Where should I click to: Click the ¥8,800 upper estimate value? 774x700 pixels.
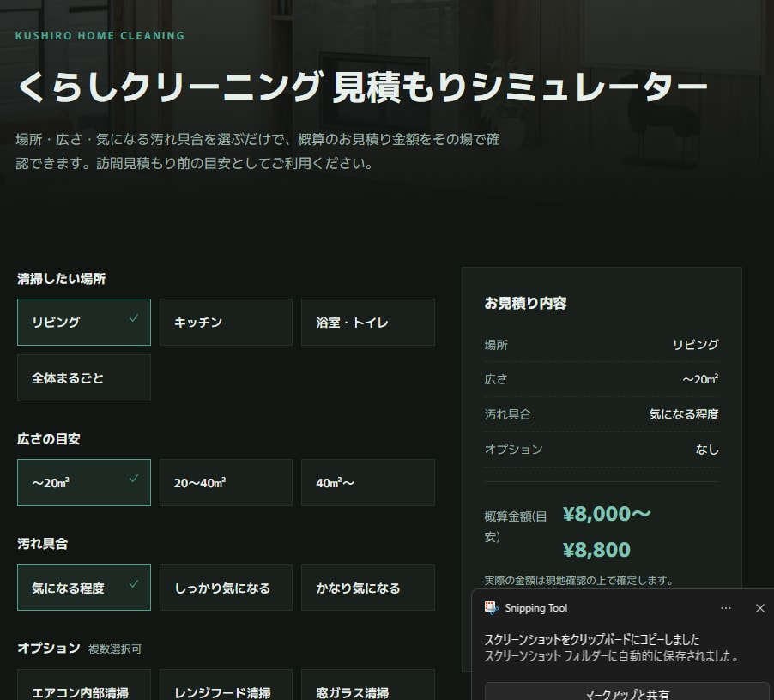596,550
